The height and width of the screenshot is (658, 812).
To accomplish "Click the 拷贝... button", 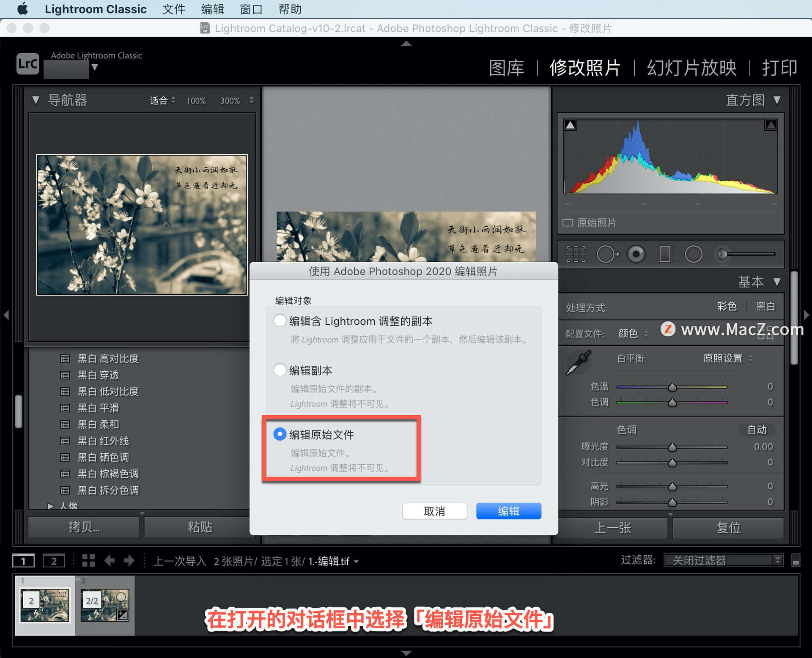I will point(84,527).
